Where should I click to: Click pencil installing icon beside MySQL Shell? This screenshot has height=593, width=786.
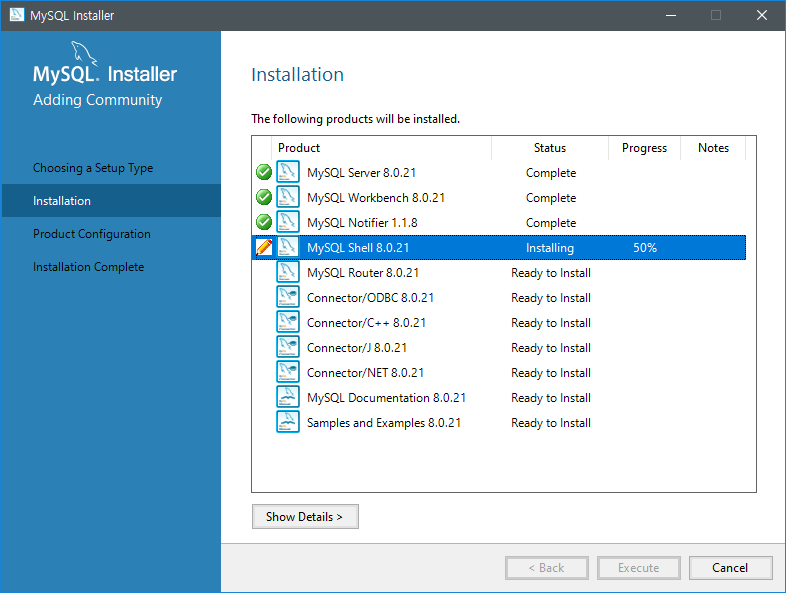point(264,247)
